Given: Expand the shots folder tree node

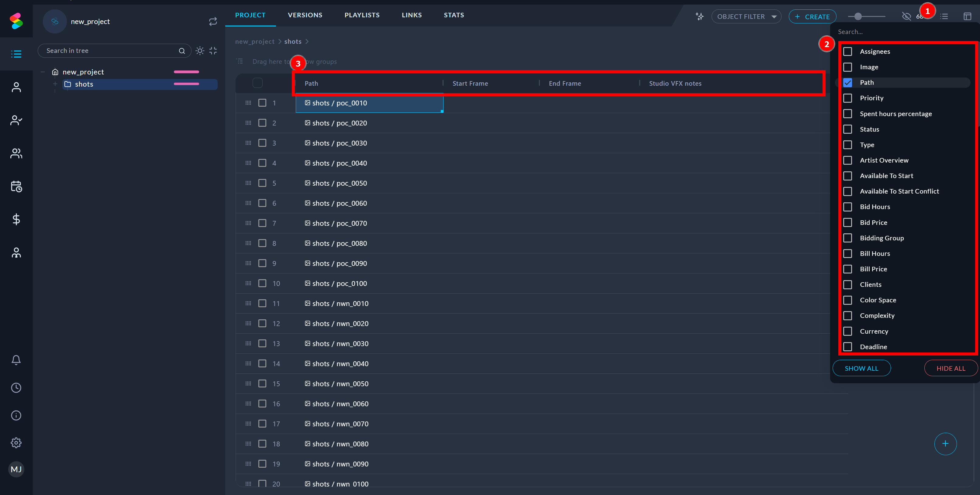Looking at the screenshot, I should pyautogui.click(x=55, y=84).
